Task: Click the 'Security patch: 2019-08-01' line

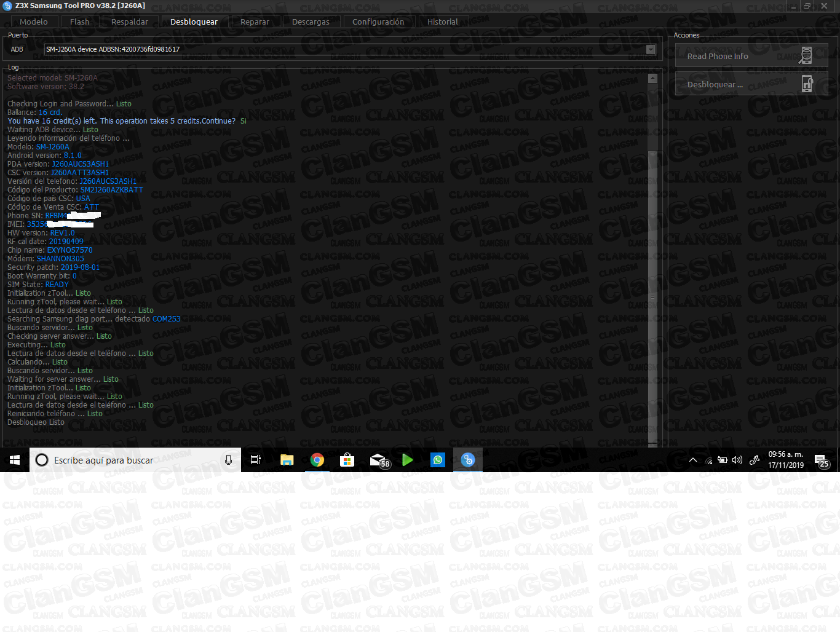Action: (53, 267)
